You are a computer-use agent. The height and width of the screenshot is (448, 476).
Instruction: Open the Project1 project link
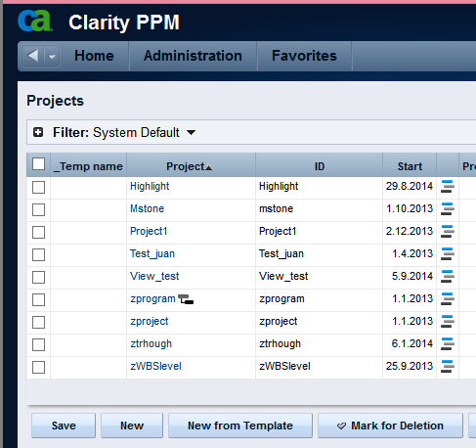pyautogui.click(x=149, y=231)
